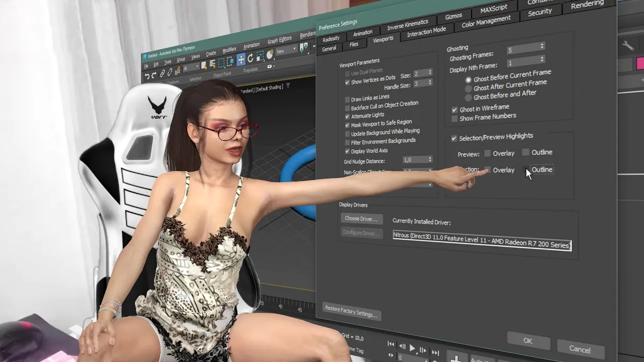Screen dimensions: 644x362
Task: Enable the Preview Overlay checkbox
Action: point(488,153)
